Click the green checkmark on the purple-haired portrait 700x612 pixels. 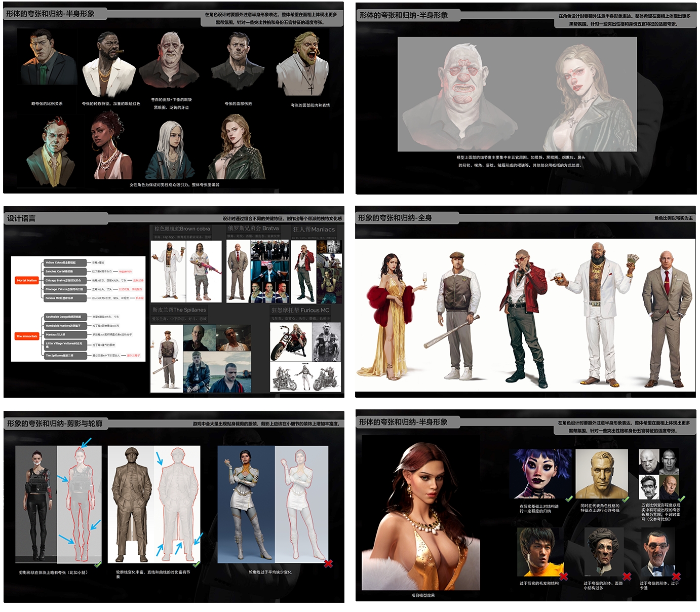(x=569, y=499)
